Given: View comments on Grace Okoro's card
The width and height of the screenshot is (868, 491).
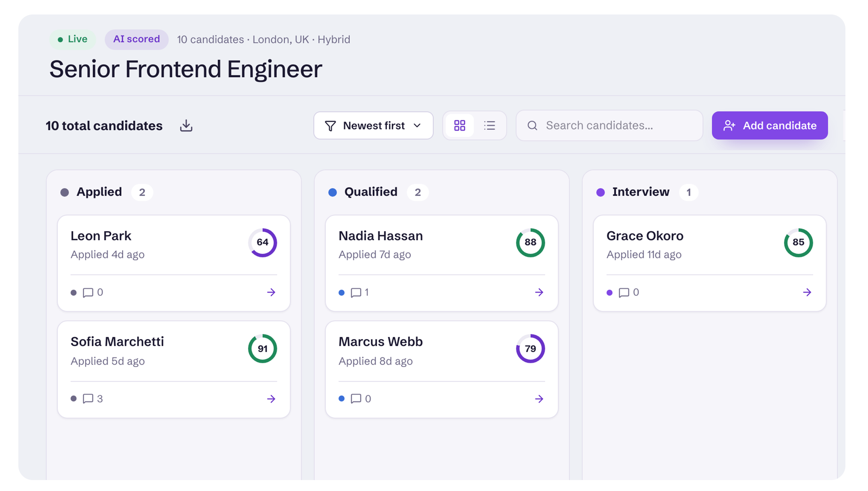Looking at the screenshot, I should coord(629,292).
